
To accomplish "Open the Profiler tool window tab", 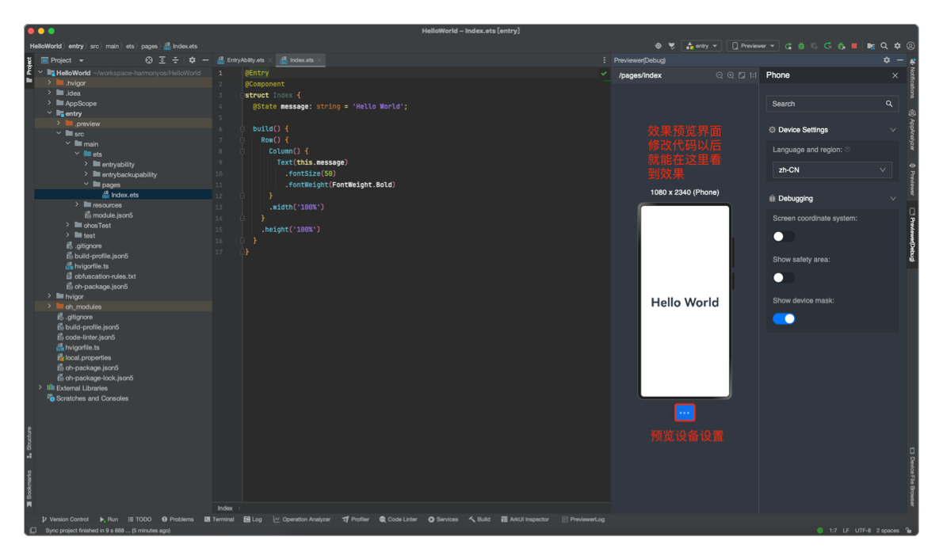I will coord(356,519).
